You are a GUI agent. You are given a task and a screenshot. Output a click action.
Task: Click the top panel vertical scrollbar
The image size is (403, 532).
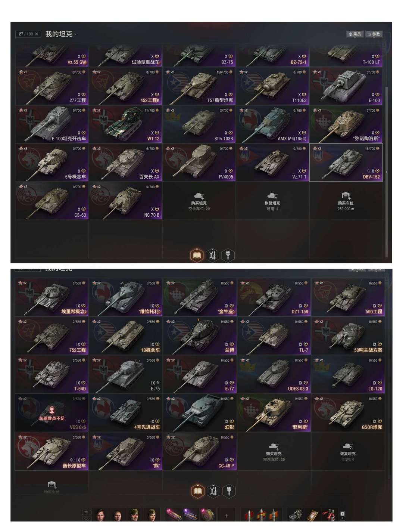click(x=387, y=129)
